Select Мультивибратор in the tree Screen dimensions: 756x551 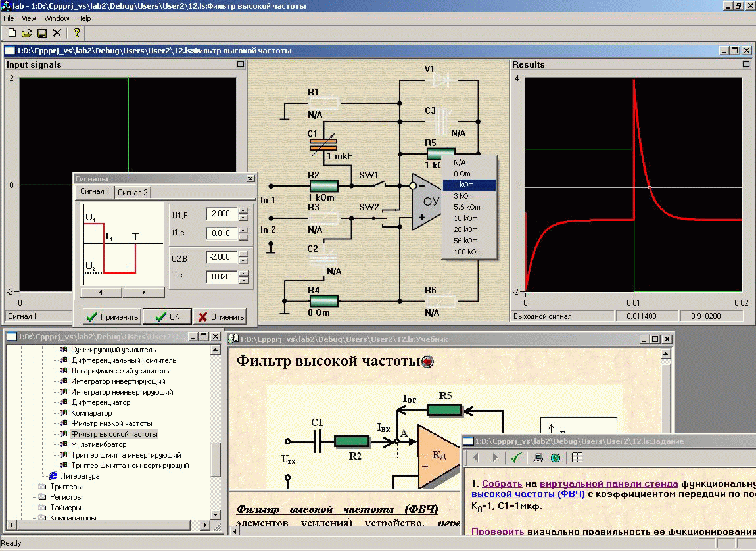99,444
